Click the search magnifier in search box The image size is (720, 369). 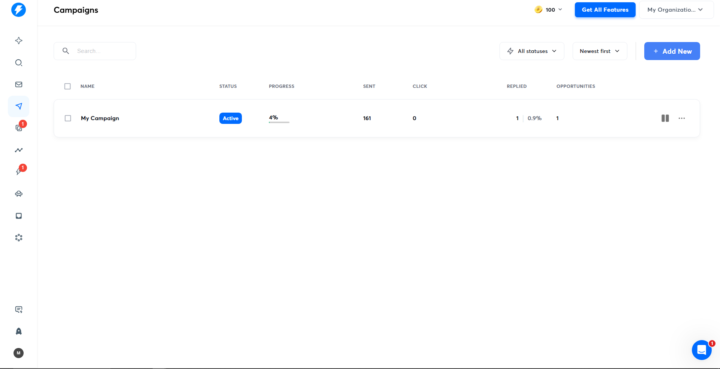[66, 51]
